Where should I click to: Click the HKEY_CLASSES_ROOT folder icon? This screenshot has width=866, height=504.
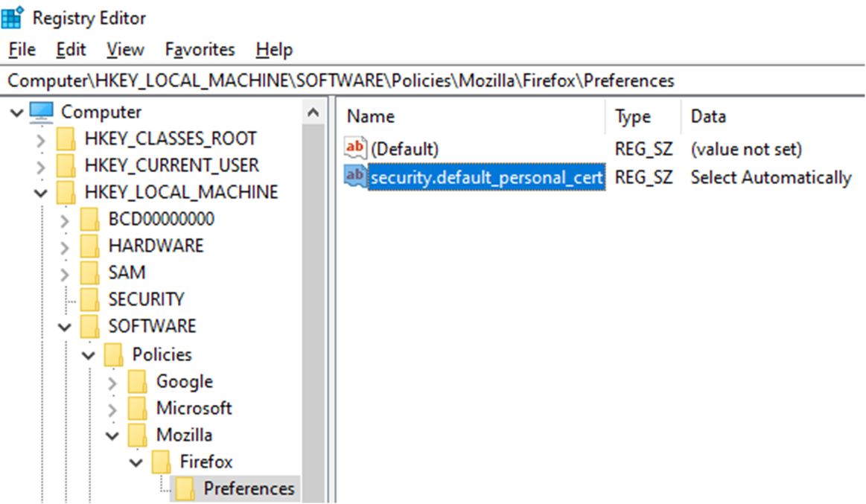[66, 138]
